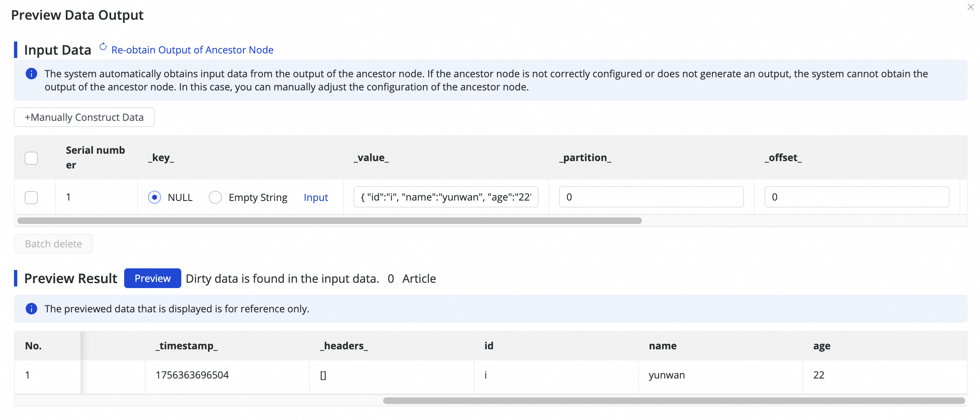Click the _timestamp_ column header
Screen dimensions: 980x420
(187, 346)
